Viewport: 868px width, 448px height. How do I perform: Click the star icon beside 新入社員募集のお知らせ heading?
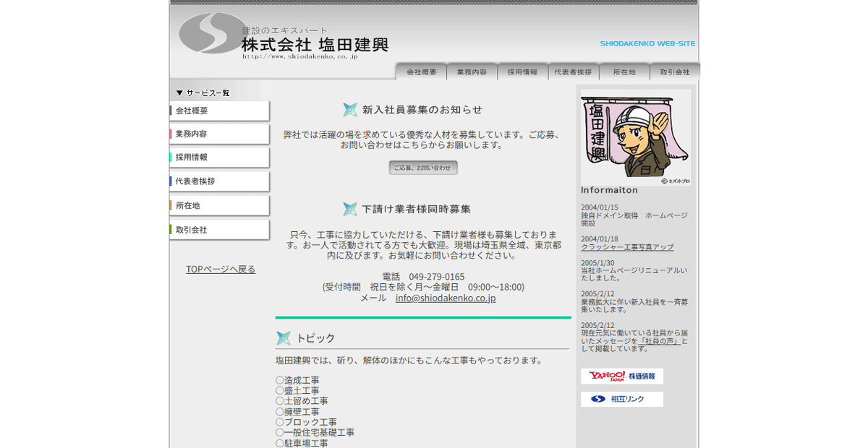[x=351, y=109]
